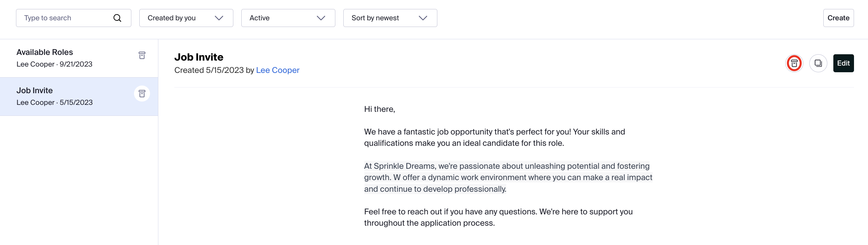
Task: Click the Edit button
Action: tap(843, 63)
